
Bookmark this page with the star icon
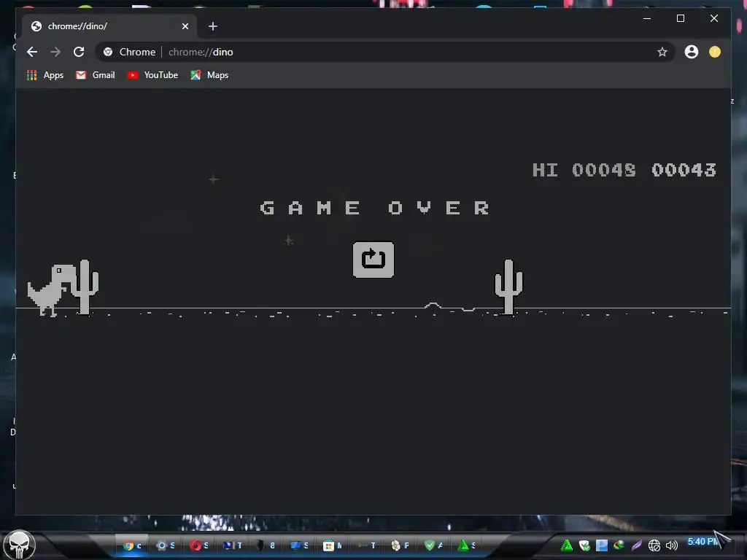point(662,52)
